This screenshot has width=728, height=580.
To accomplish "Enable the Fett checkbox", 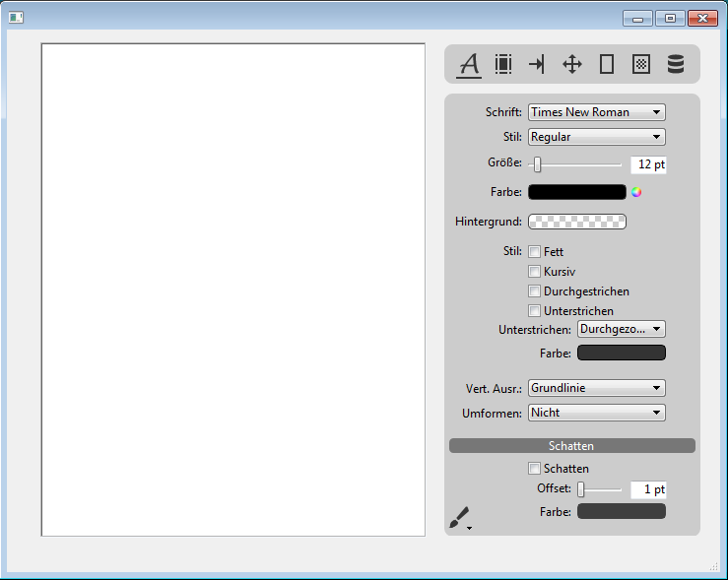I will 535,252.
